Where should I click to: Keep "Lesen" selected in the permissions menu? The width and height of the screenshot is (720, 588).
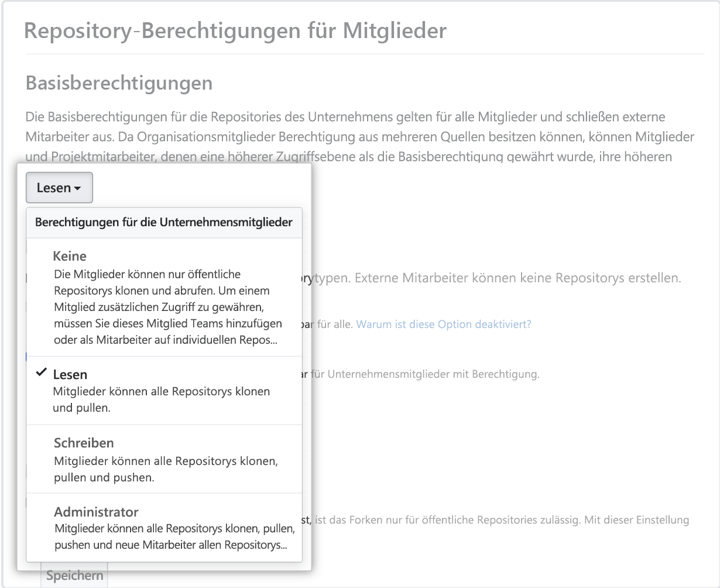(x=71, y=374)
